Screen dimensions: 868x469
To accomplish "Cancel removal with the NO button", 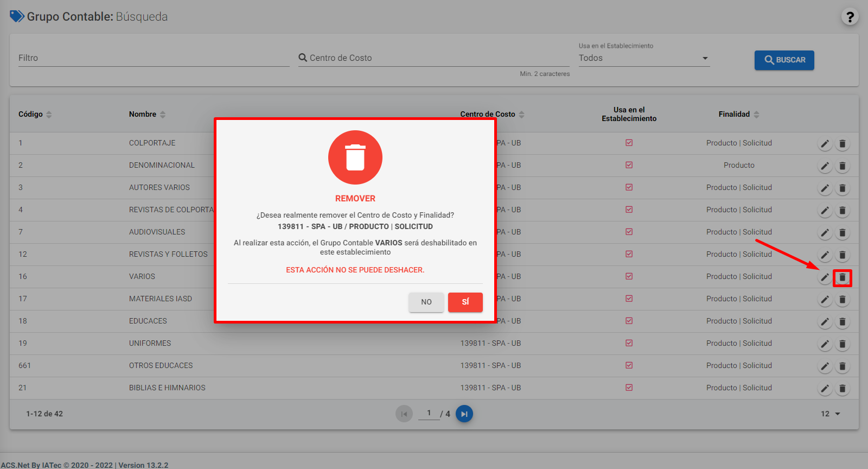I will click(426, 302).
